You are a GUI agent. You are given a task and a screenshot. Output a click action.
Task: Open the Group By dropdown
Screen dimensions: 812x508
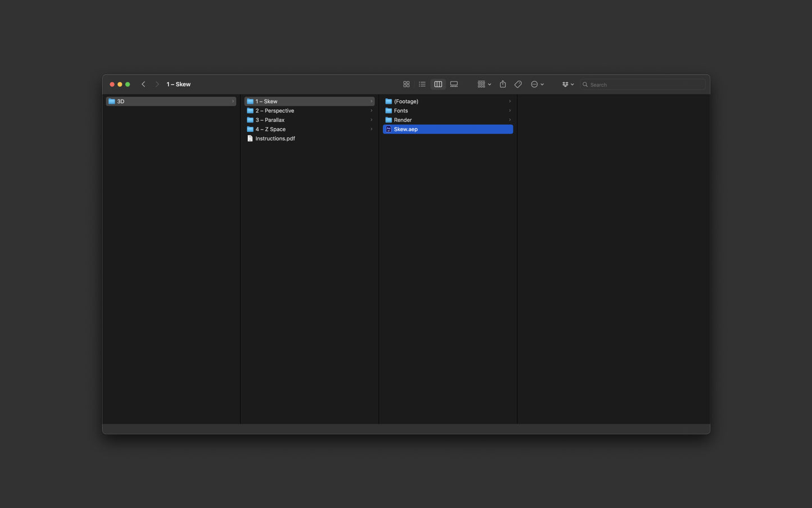484,84
